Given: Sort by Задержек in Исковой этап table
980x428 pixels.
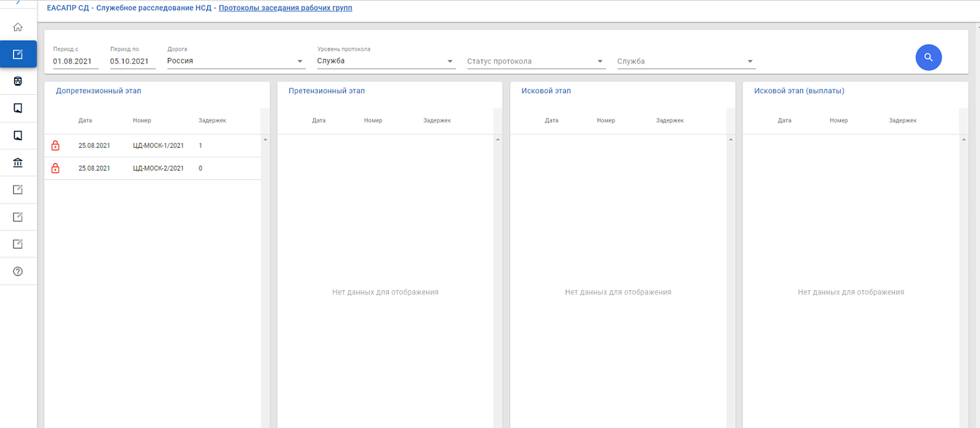Looking at the screenshot, I should tap(670, 121).
